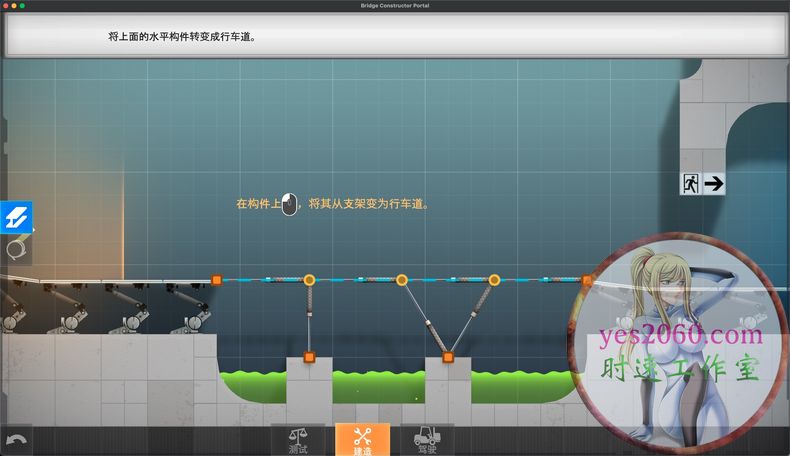Screen dimensions: 790x456
Task: Click the orange anchor on right pillar
Action: [448, 356]
